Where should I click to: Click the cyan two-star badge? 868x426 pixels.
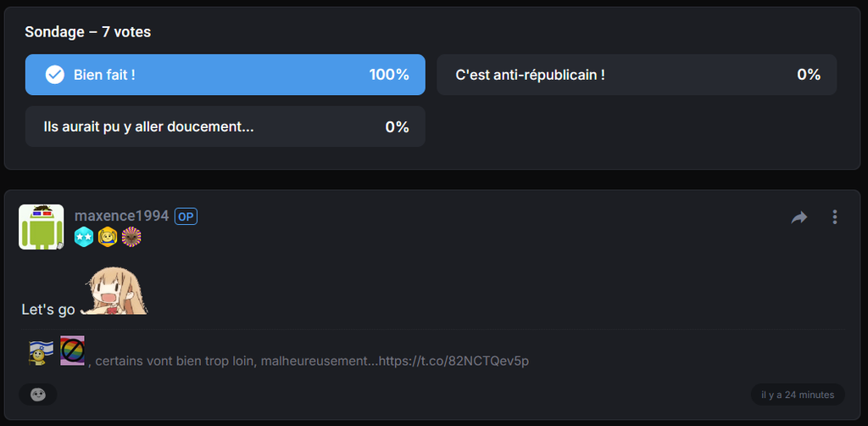click(84, 237)
